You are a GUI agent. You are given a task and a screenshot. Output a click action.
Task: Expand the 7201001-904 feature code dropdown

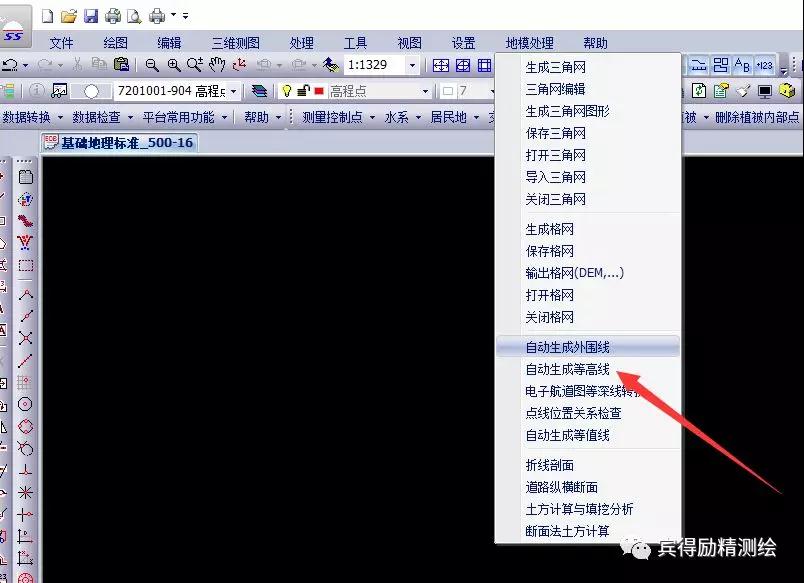pos(234,91)
